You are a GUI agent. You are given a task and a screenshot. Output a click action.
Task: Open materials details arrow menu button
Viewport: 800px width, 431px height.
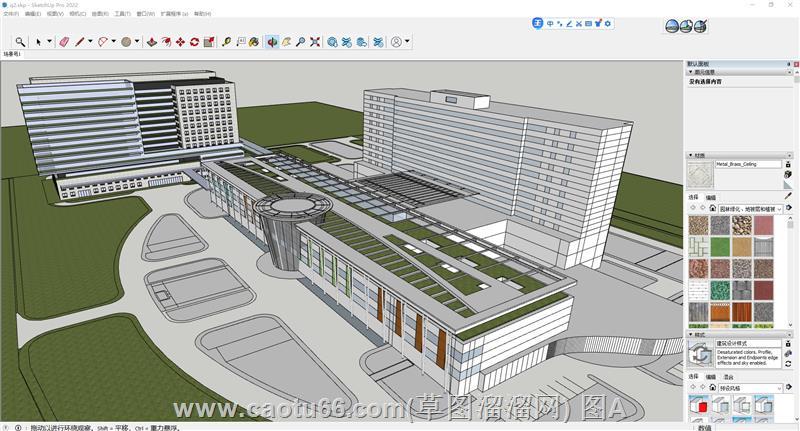point(789,208)
